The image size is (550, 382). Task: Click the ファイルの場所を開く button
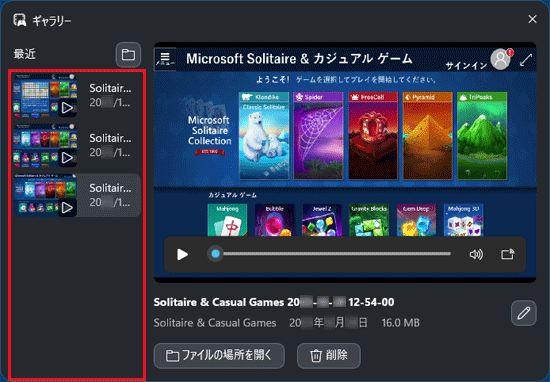pyautogui.click(x=219, y=356)
